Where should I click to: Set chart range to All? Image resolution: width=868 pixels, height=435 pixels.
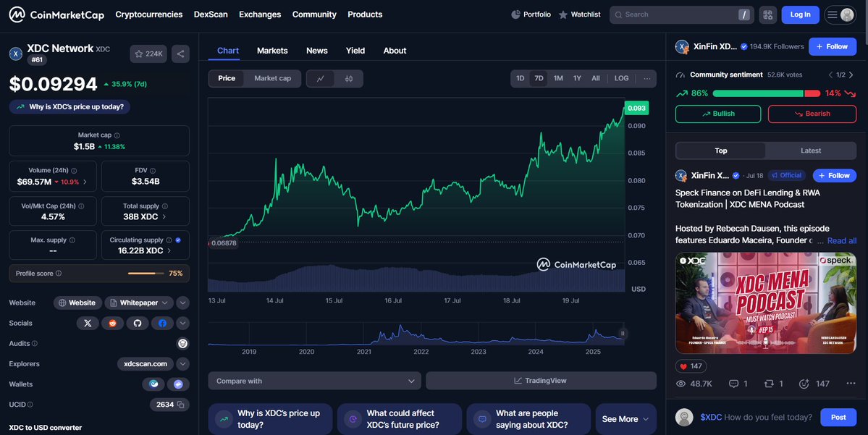click(x=596, y=79)
